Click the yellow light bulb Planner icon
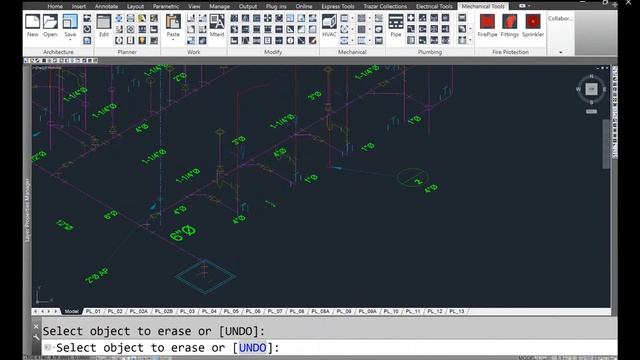Screen dimensions: 640x360 pos(142,40)
